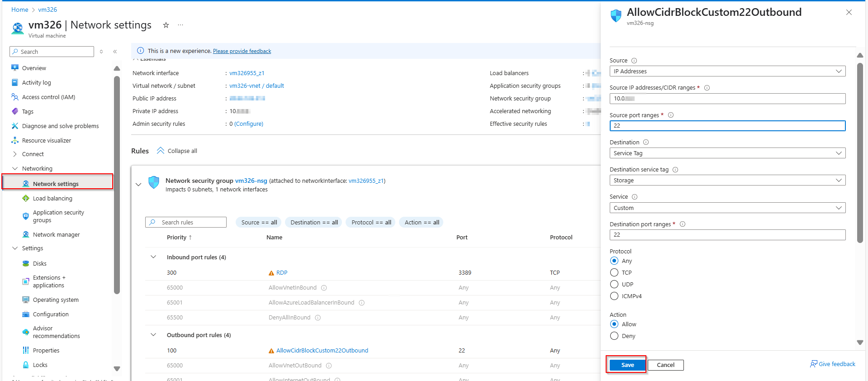Click the Cancel button
This screenshot has width=868, height=381.
point(665,365)
